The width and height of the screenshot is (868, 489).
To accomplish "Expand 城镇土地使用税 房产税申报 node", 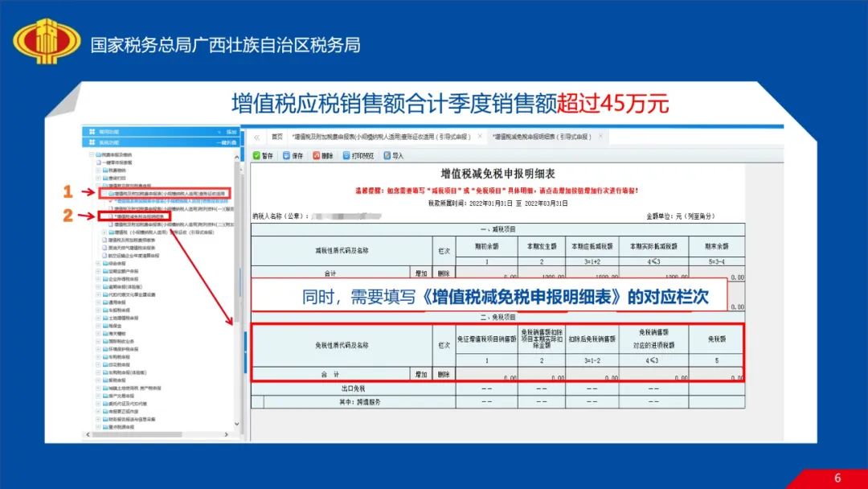I will [x=98, y=388].
